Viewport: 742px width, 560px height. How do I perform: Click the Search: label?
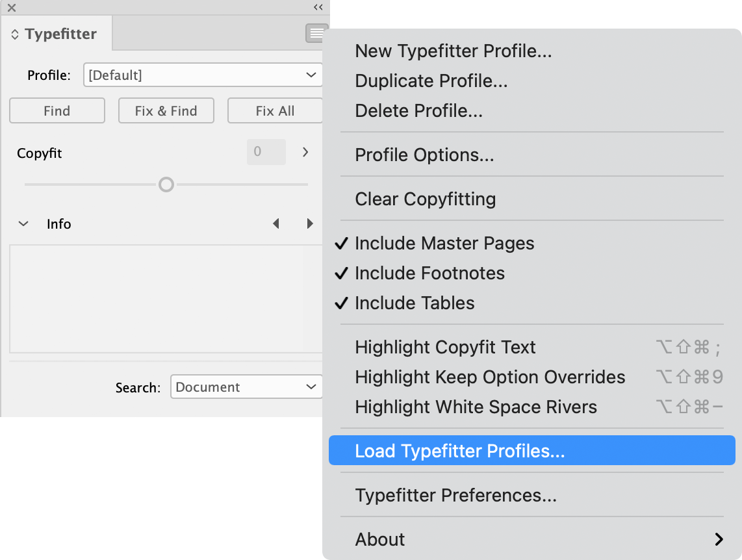pyautogui.click(x=138, y=387)
